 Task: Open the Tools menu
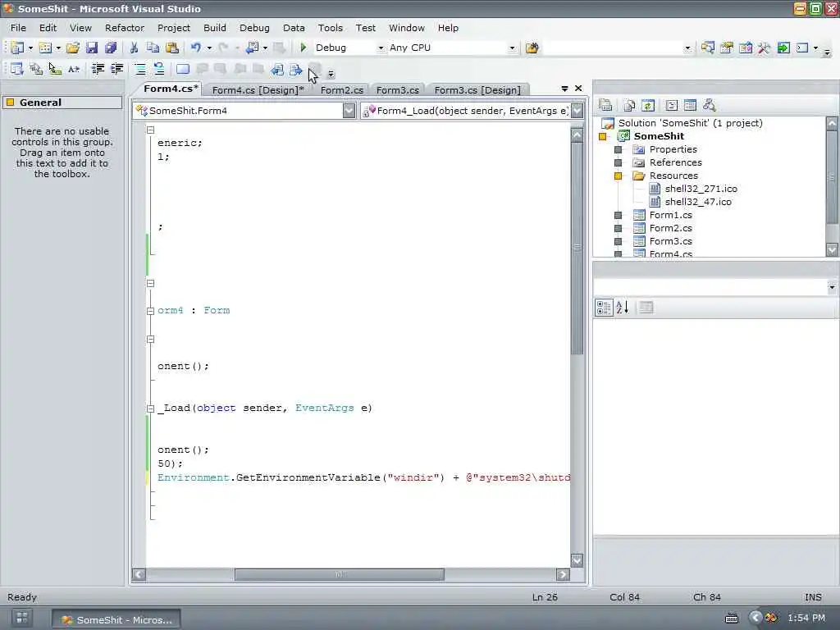330,28
